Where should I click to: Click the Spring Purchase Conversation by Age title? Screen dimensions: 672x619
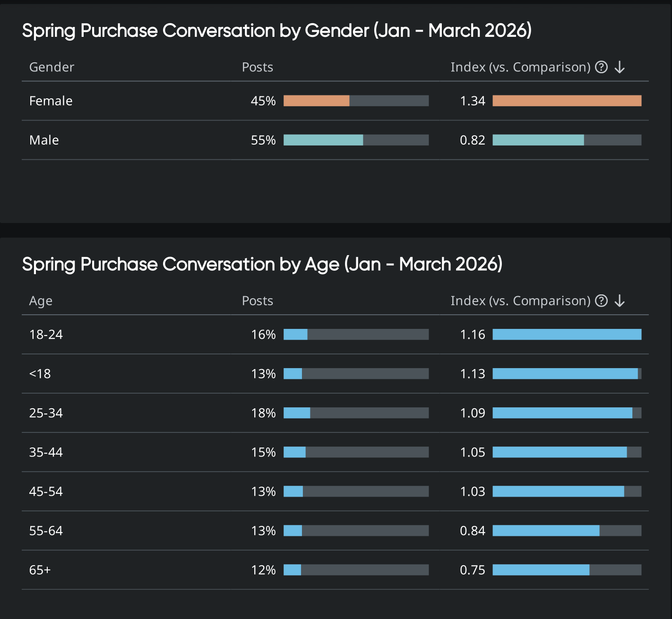click(x=262, y=264)
